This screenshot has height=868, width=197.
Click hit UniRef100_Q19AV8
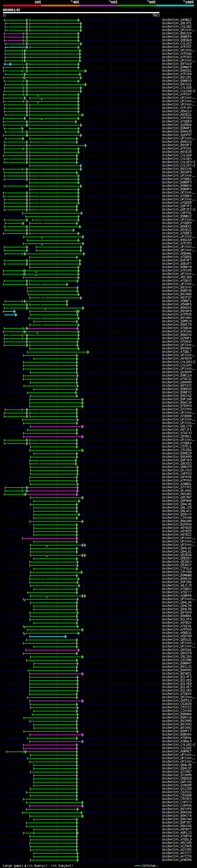tap(177, 372)
